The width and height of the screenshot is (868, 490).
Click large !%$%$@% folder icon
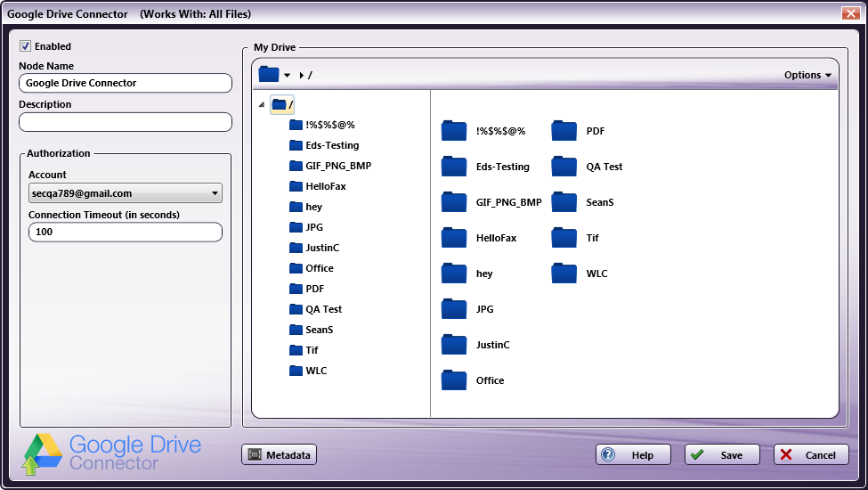454,131
